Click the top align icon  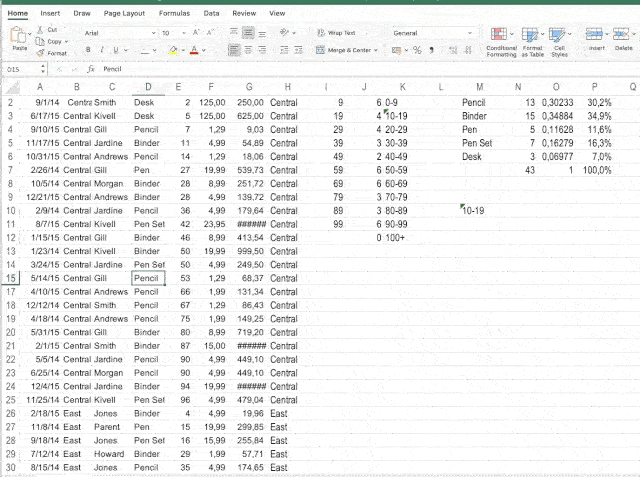tap(233, 32)
